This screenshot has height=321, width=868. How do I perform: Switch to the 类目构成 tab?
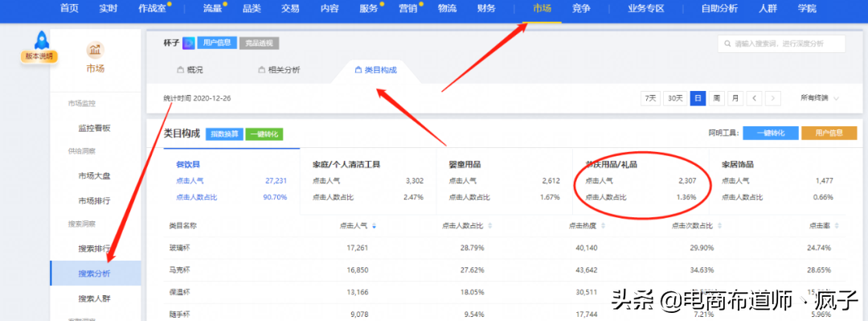click(x=376, y=71)
